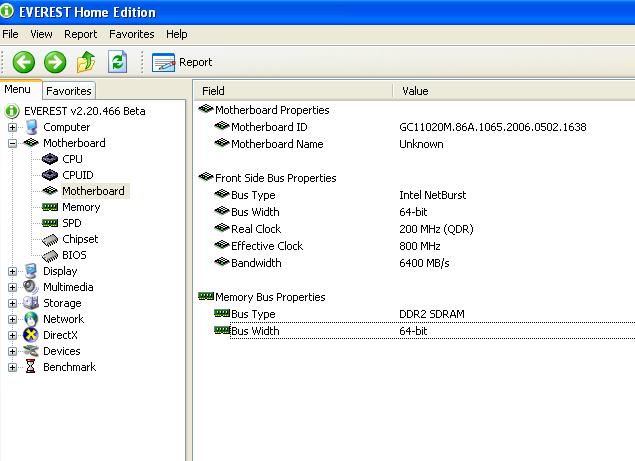Screen dimensions: 635x461
Task: Switch to the Favorites tab
Action: [x=69, y=91]
